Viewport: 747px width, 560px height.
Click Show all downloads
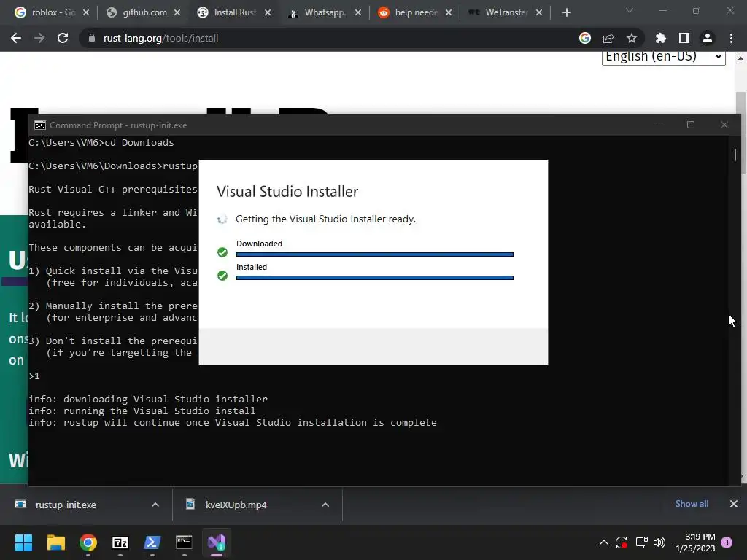click(692, 504)
